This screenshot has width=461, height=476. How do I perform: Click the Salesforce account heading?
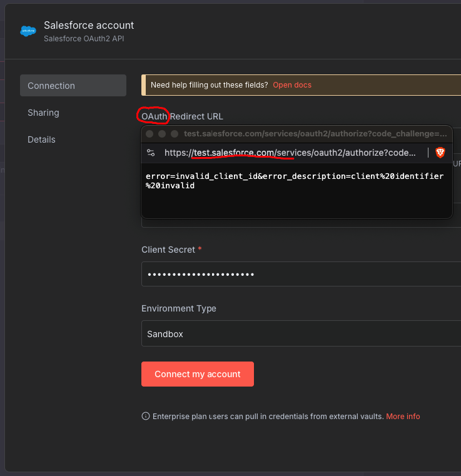pos(89,26)
